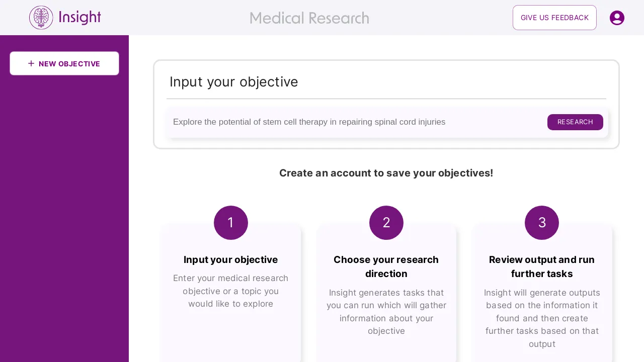Open Give Us Feedback
This screenshot has height=362, width=644.
(554, 18)
